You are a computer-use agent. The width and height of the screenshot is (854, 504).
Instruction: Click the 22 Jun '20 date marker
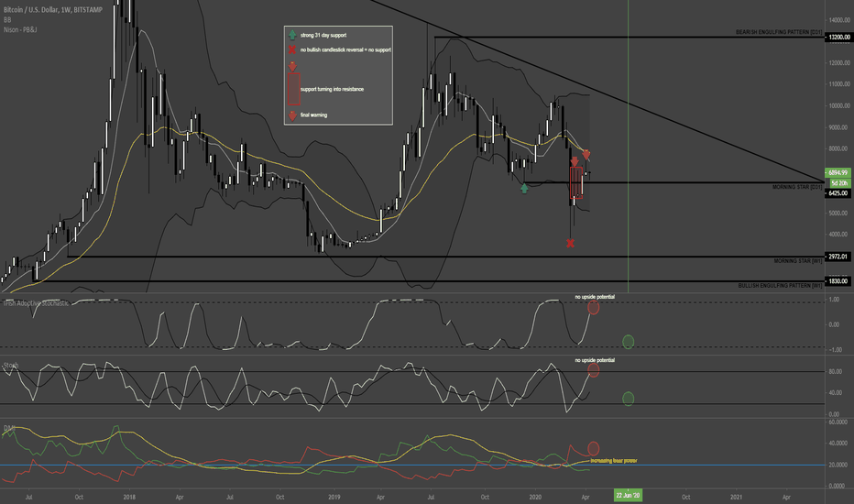(628, 495)
